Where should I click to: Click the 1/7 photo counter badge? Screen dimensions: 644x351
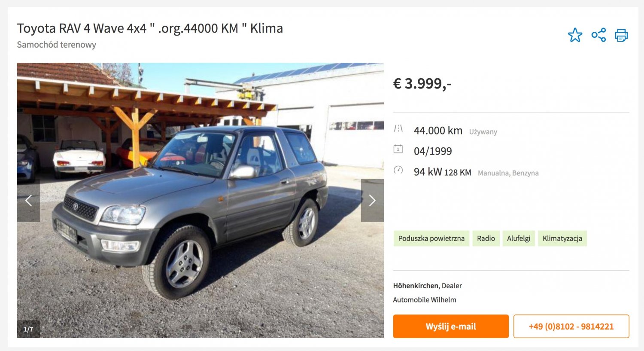pos(28,329)
